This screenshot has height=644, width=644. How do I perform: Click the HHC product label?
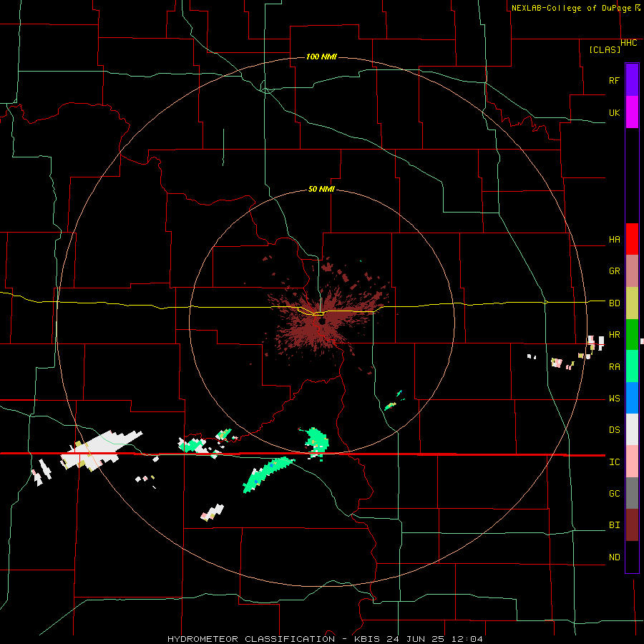(x=629, y=43)
